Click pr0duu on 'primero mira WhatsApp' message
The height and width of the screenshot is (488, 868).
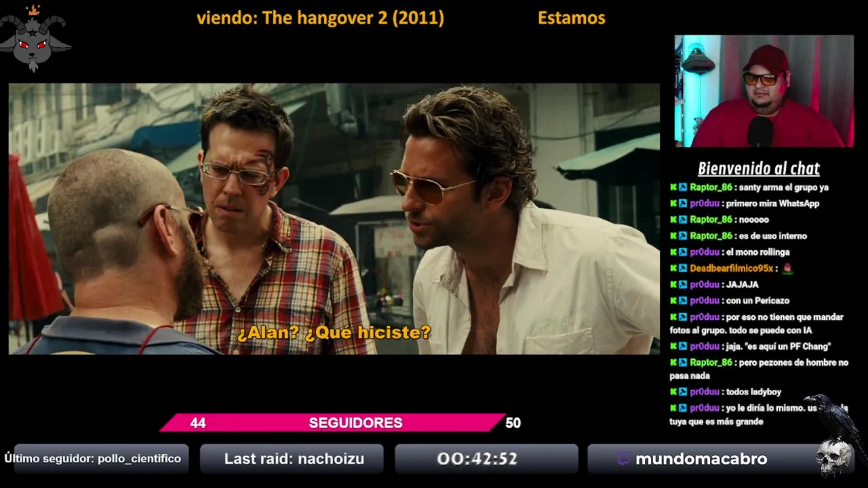(705, 203)
